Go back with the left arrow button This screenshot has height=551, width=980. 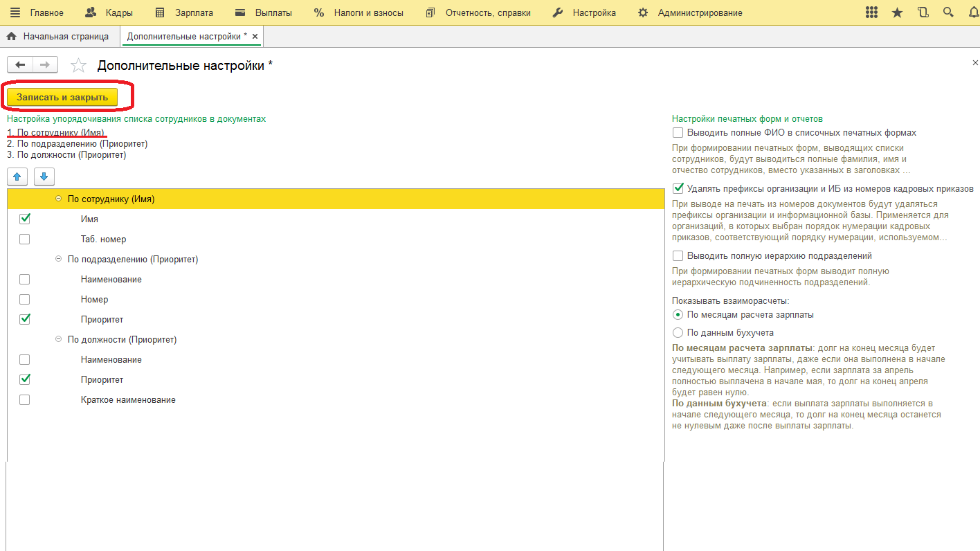(20, 65)
